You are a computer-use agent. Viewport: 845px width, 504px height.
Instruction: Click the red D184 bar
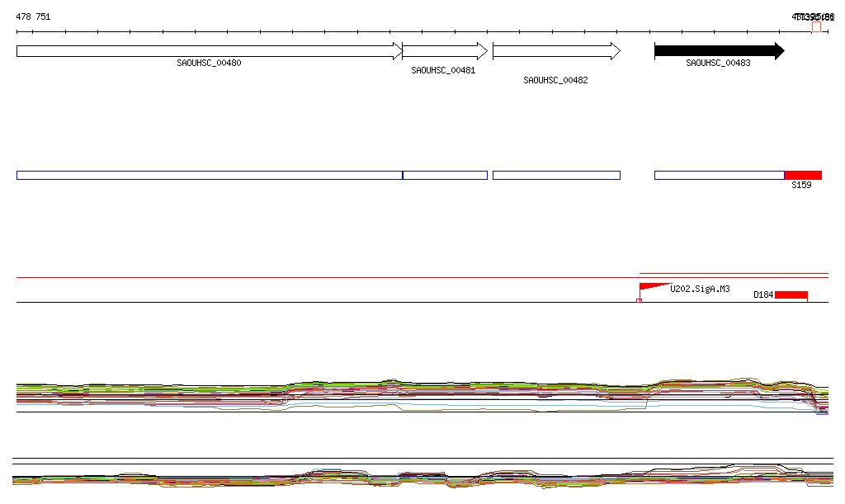click(x=791, y=294)
